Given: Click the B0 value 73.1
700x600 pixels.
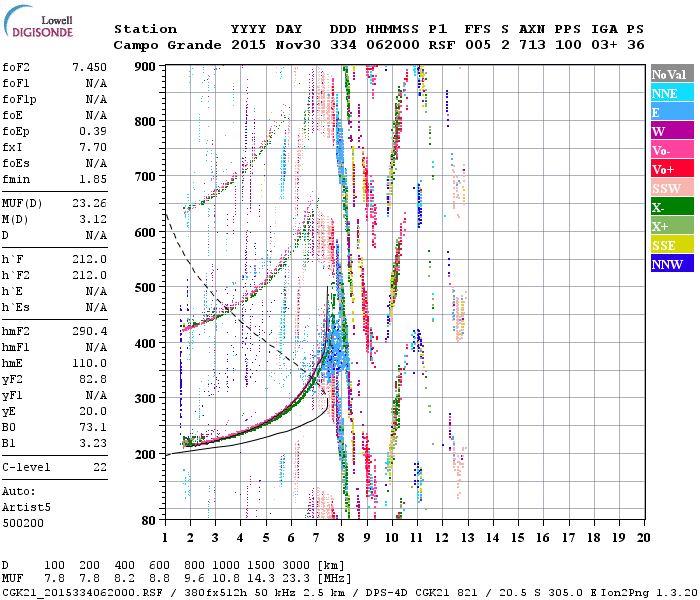Looking at the screenshot, I should coord(93,428).
